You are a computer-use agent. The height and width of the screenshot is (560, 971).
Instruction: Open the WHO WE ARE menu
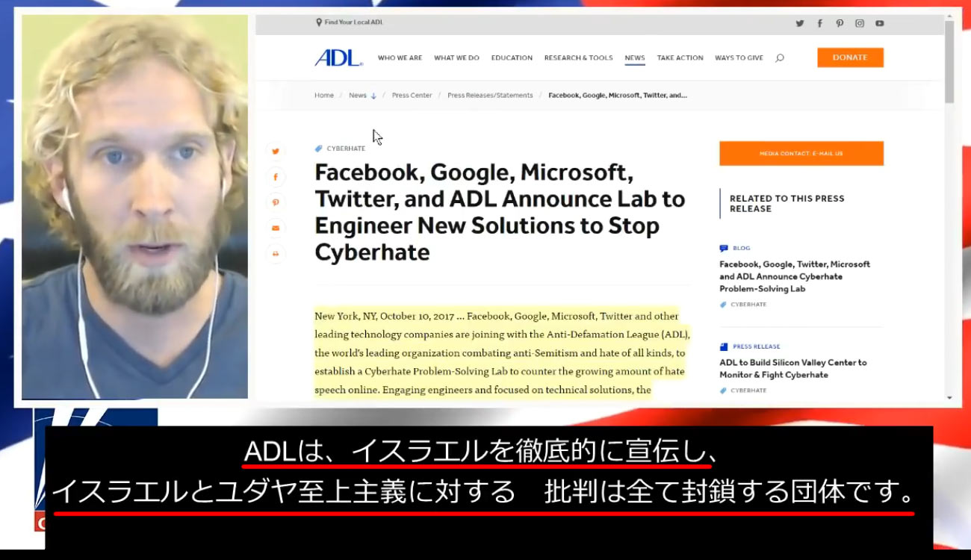pyautogui.click(x=400, y=57)
